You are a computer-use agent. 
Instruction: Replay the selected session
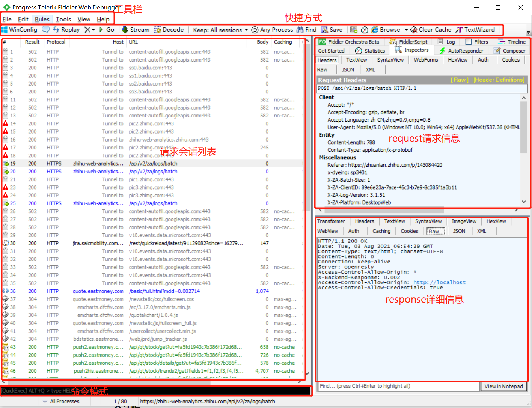(x=66, y=30)
